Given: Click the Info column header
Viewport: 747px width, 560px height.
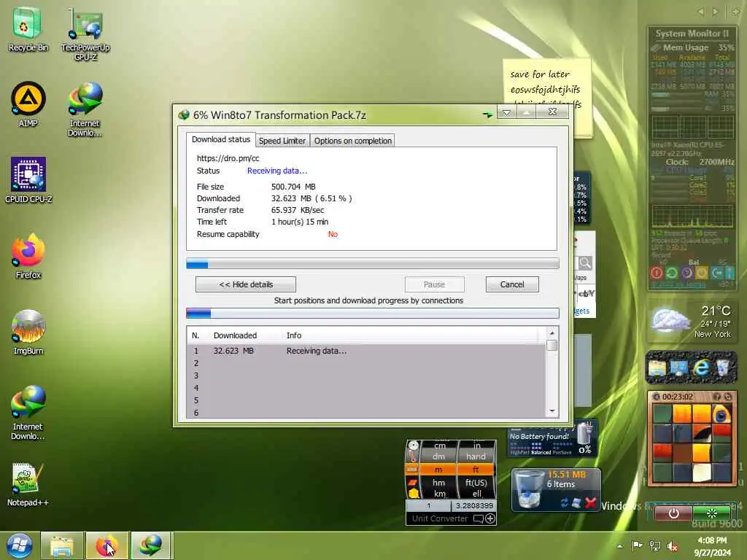Looking at the screenshot, I should point(294,335).
